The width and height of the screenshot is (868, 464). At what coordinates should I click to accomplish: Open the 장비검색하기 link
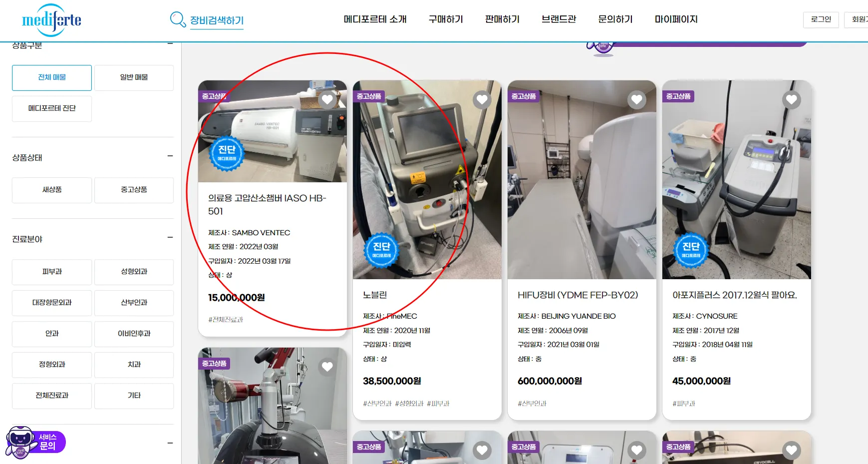coord(217,20)
